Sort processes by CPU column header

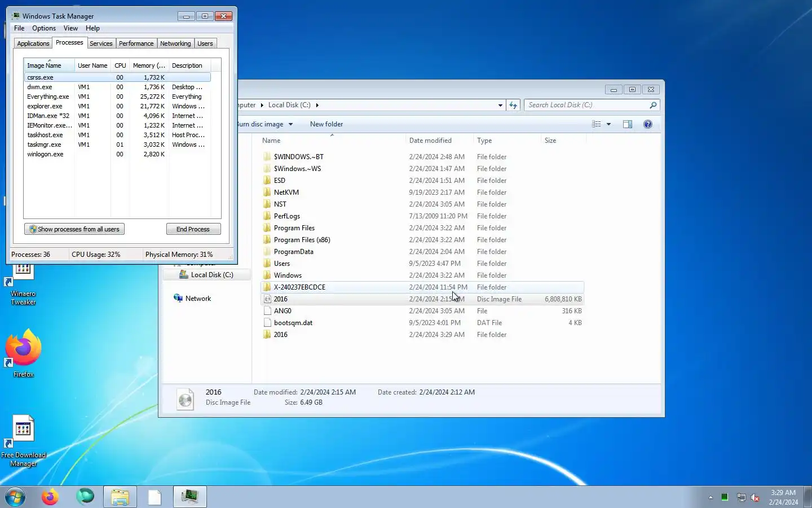(x=120, y=65)
